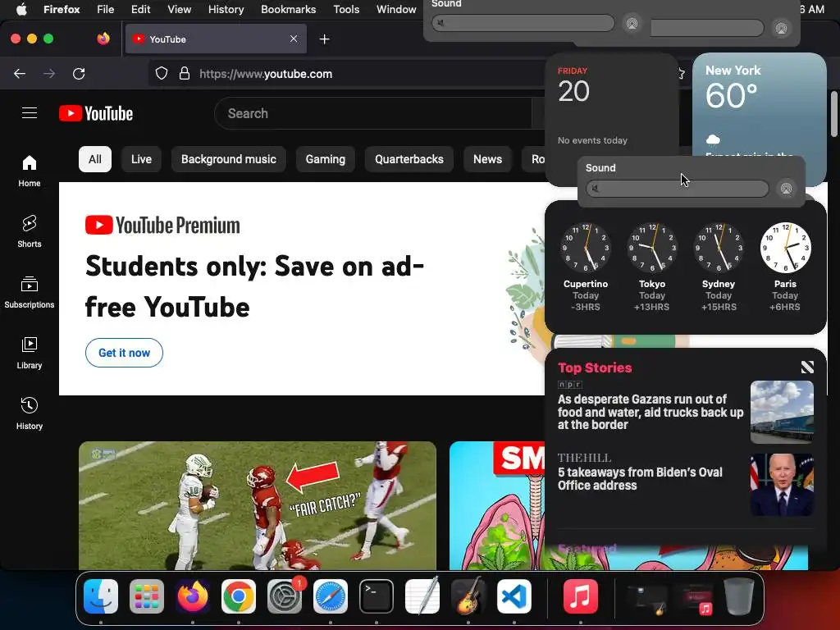Screen dimensions: 840x630
Task: Open Google Chrome from the Dock
Action: pyautogui.click(x=239, y=596)
